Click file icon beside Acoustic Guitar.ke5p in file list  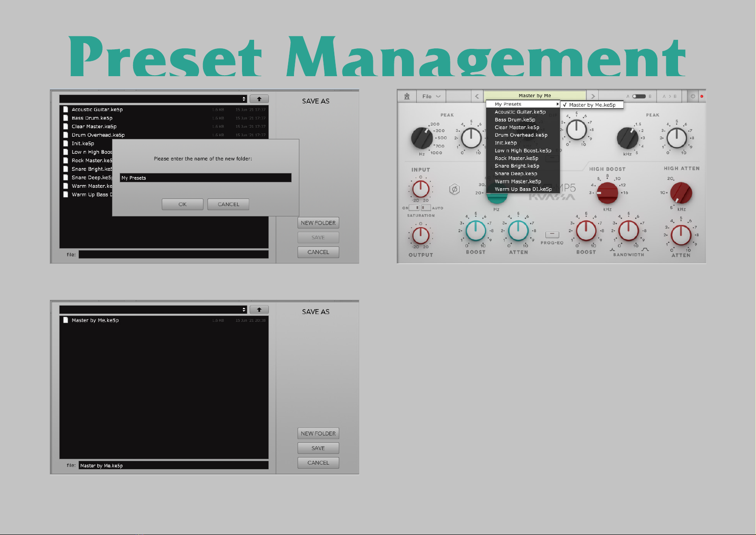click(x=65, y=109)
